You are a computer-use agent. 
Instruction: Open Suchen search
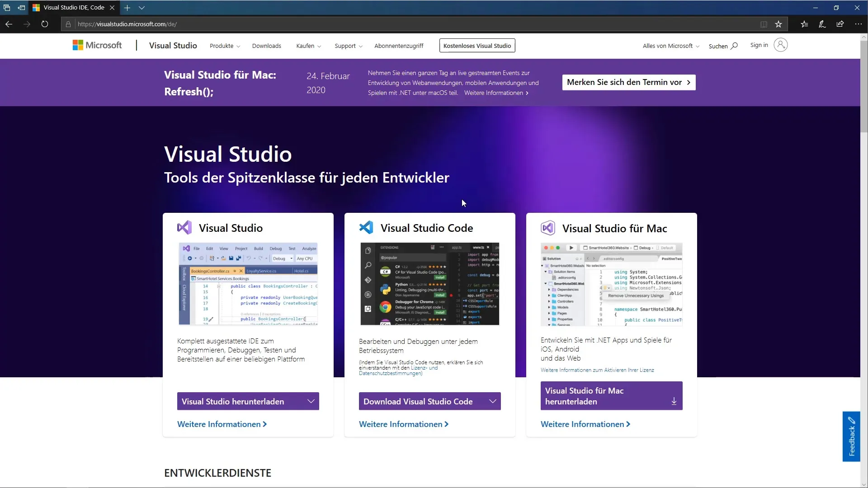723,46
